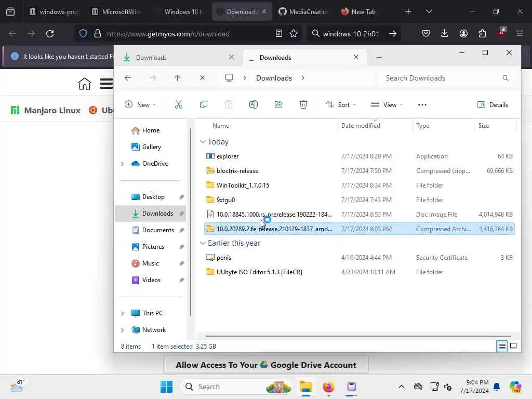Open Firefox extensions puzzle icon
Viewport: 532px width, 399px height.
point(482,33)
